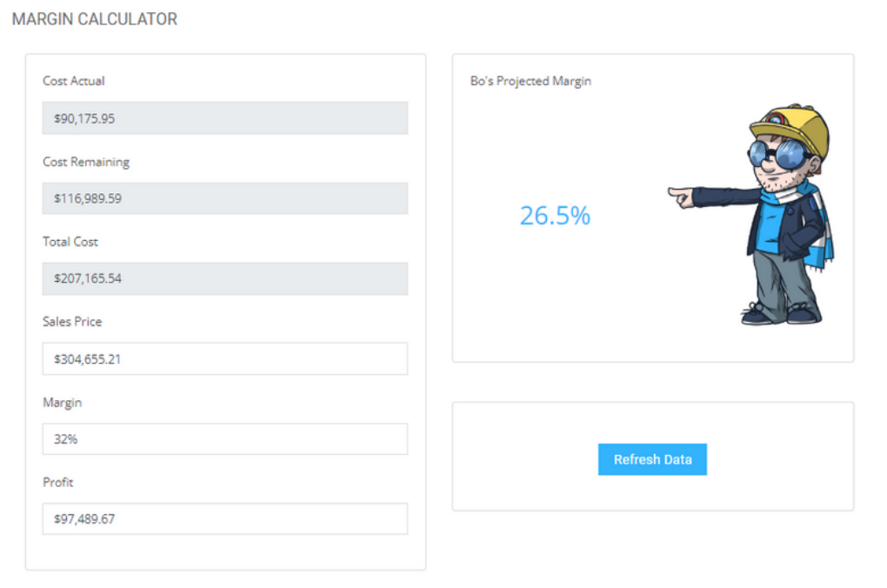The width and height of the screenshot is (887, 588).
Task: Select the Cost Remaining value field
Action: [x=224, y=198]
